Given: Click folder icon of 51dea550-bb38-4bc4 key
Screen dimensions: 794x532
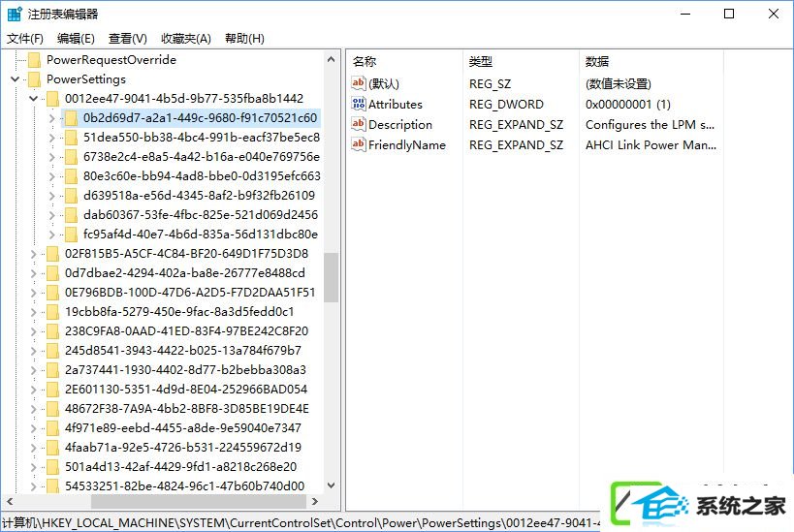Looking at the screenshot, I should [71, 138].
